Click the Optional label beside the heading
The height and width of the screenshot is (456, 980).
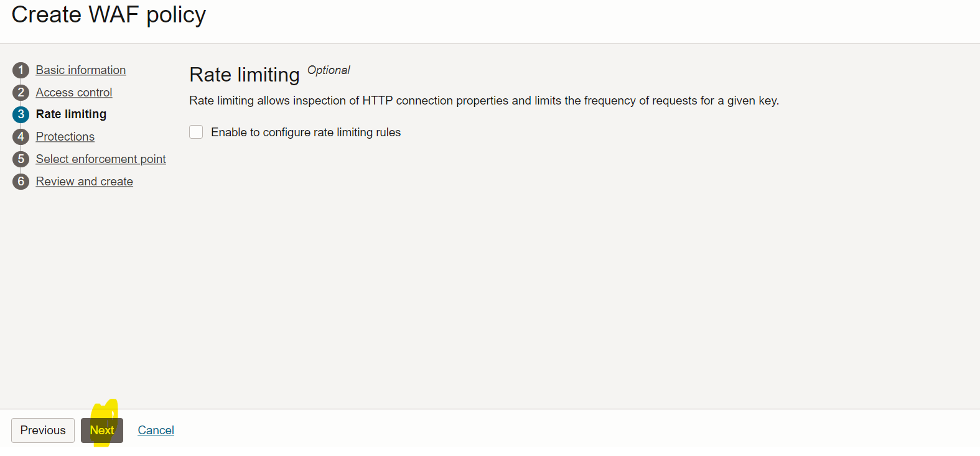click(x=329, y=70)
